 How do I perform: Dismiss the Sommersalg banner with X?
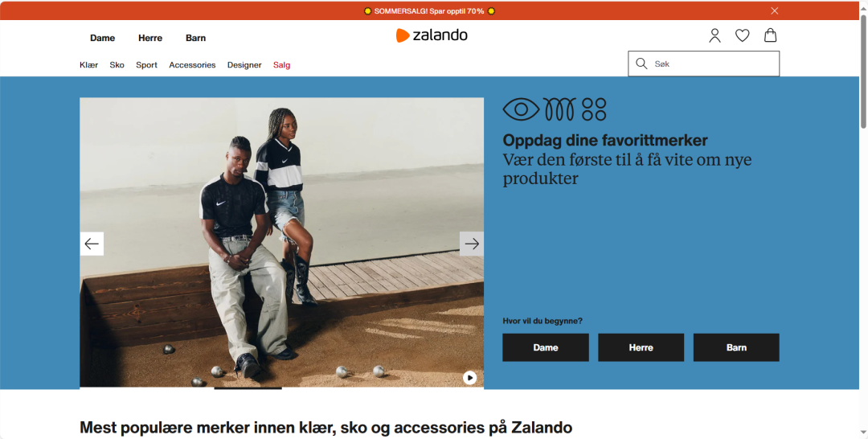[x=775, y=10]
